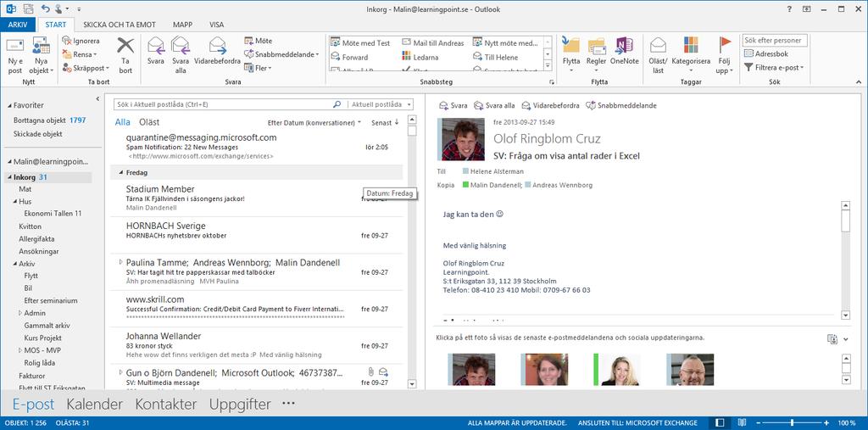The image size is (868, 430).
Task: Switch to the VISA ribbon tab
Action: 216,25
